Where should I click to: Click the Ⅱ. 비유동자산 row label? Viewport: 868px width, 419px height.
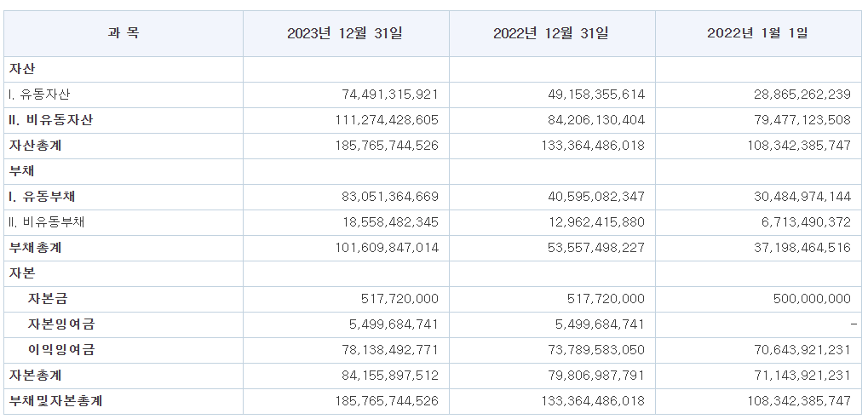click(x=51, y=120)
